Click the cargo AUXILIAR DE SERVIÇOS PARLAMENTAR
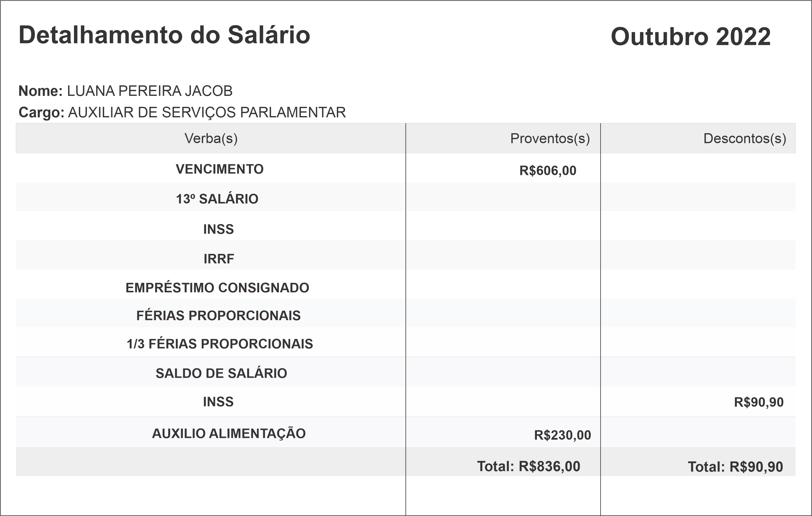Image resolution: width=812 pixels, height=516 pixels. coord(207,112)
